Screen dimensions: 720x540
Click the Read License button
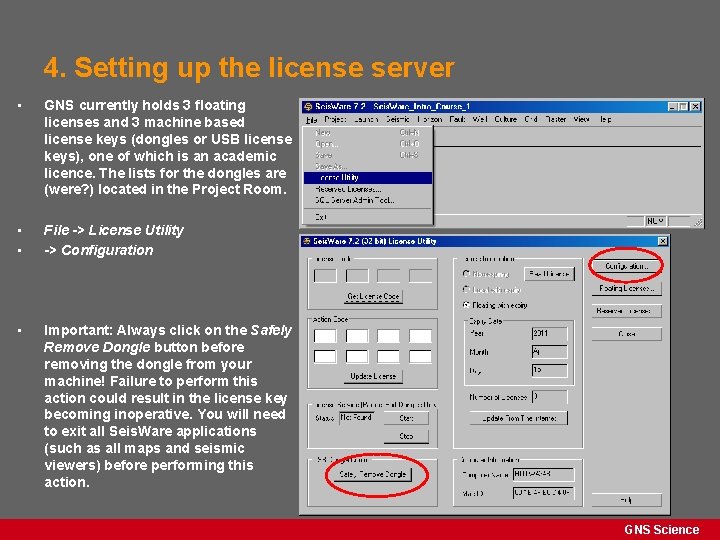(549, 274)
